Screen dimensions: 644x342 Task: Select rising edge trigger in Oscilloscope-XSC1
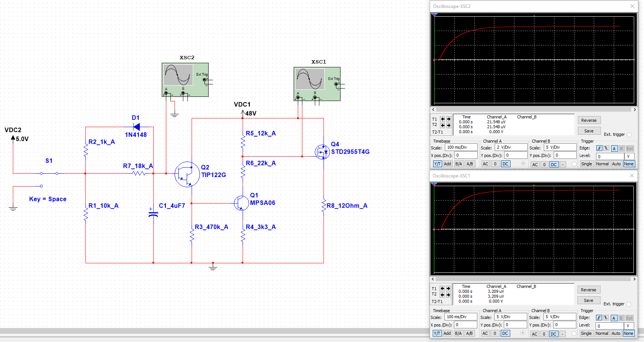pos(599,318)
